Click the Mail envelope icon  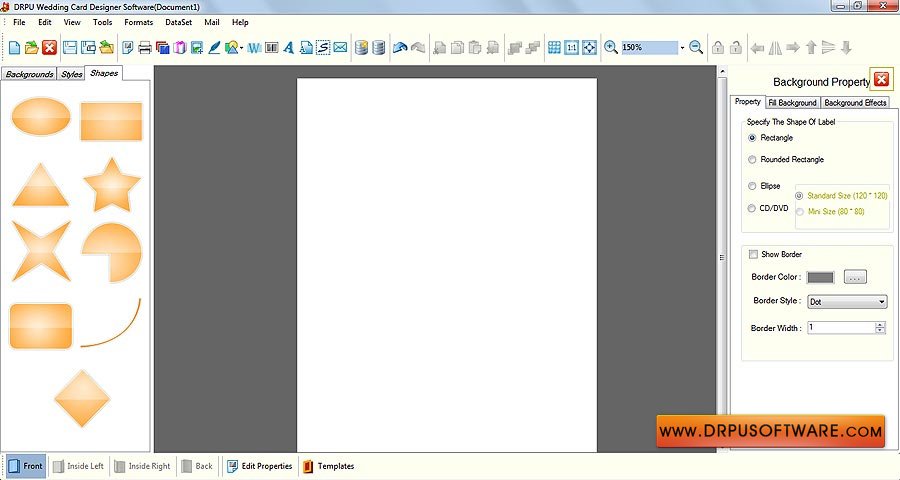(340, 48)
